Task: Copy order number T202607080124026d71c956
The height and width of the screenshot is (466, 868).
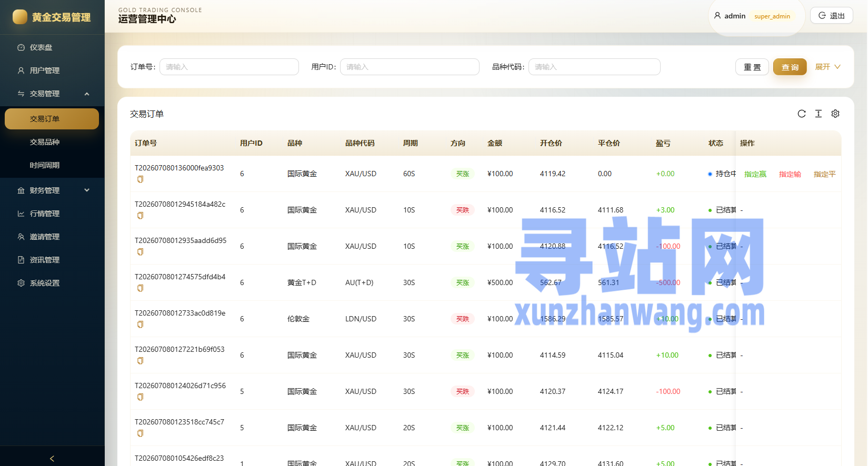Action: [x=140, y=397]
